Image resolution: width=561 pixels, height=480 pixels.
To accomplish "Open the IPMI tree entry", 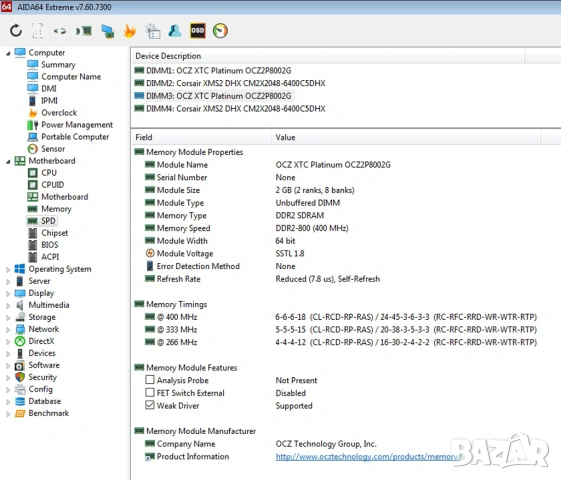I will (49, 101).
